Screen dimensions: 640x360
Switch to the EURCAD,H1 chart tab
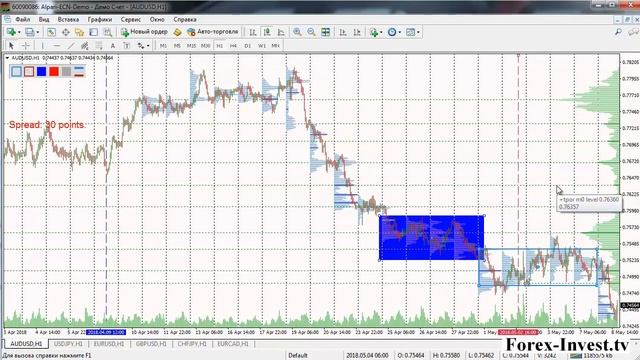coord(233,344)
